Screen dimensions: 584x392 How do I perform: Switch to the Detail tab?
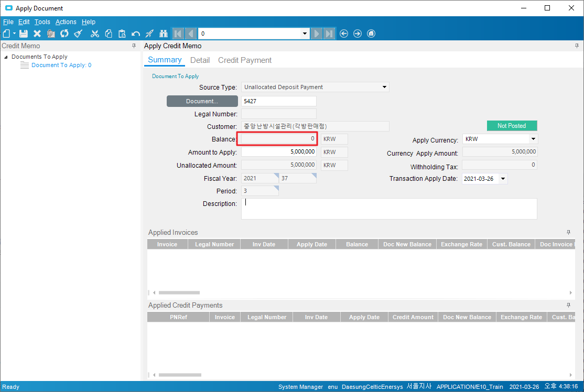coord(200,60)
